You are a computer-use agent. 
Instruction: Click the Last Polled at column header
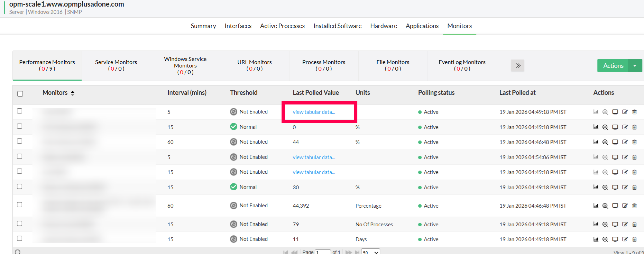tap(517, 93)
